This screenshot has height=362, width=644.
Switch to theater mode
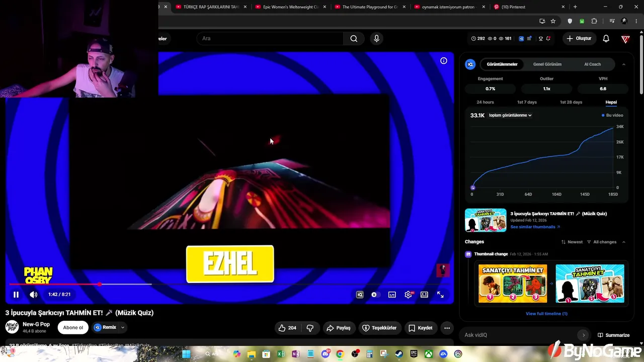424,295
